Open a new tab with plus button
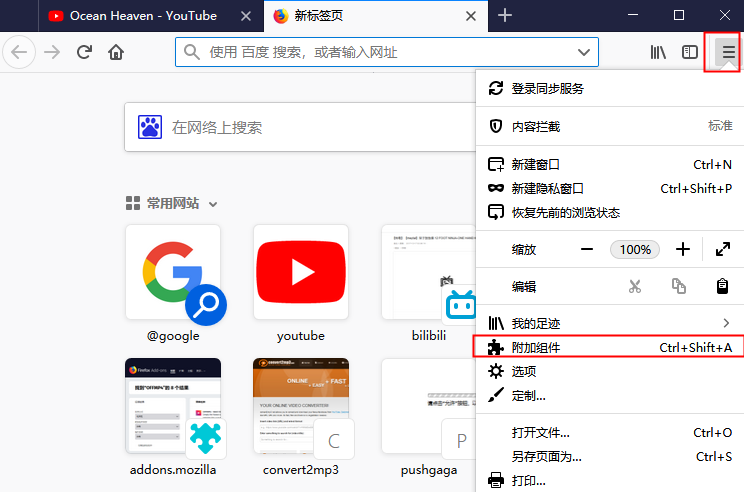 point(505,16)
